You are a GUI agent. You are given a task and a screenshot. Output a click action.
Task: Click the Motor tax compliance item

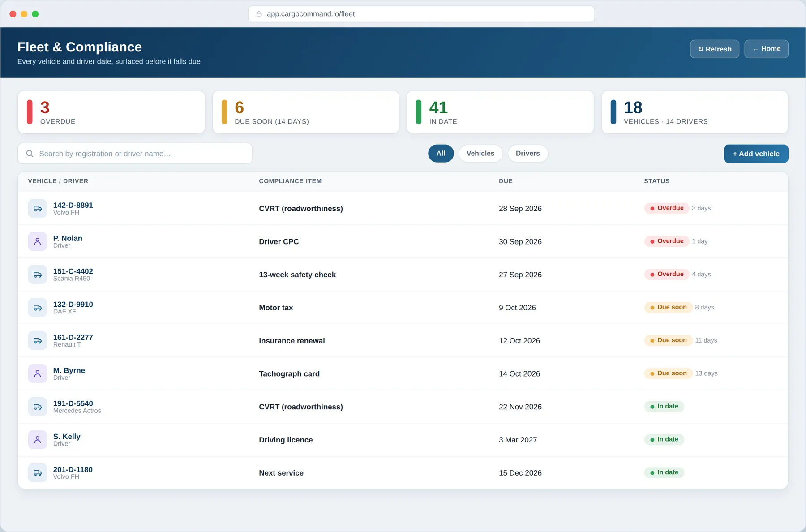pos(276,308)
